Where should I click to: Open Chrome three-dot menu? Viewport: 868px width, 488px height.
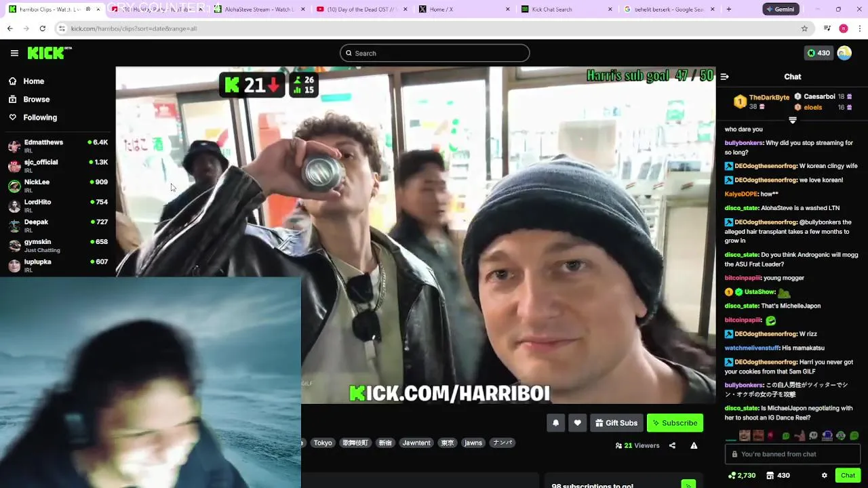click(860, 28)
